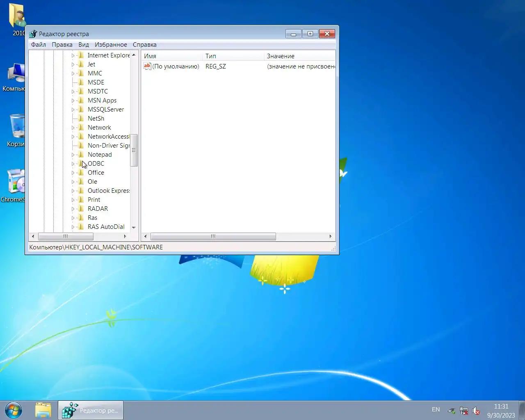Screen dimensions: 525x420
Task: Click the Значение column header
Action: pos(300,56)
